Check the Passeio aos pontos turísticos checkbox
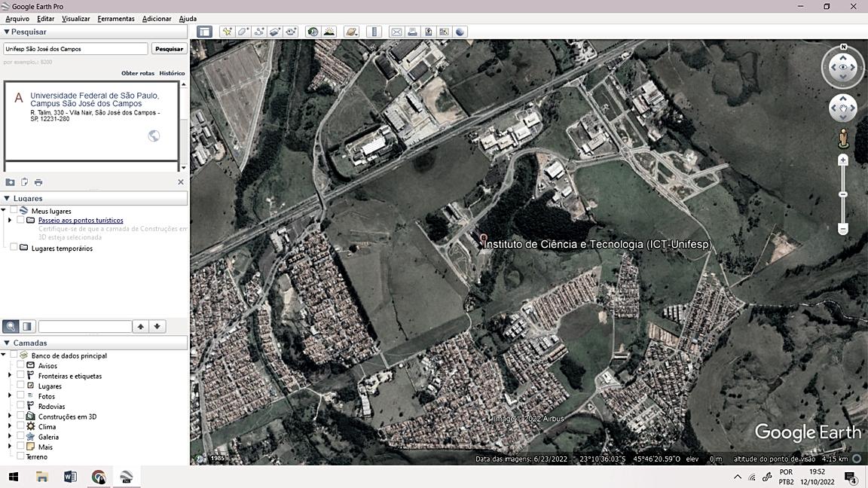868x488 pixels. click(x=20, y=220)
